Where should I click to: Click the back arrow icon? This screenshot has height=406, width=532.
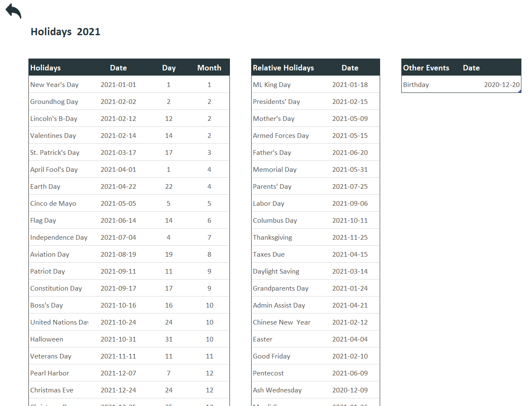click(13, 11)
